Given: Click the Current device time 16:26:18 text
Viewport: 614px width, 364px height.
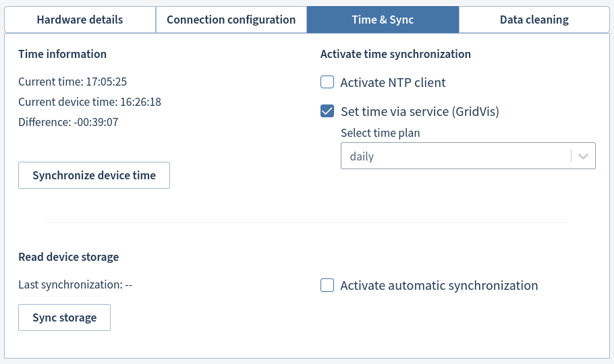Looking at the screenshot, I should tap(90, 102).
